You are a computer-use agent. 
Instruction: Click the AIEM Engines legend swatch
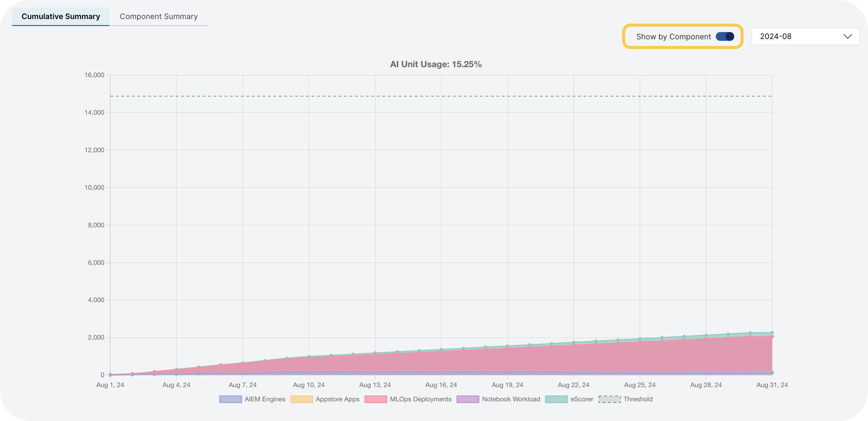(231, 399)
